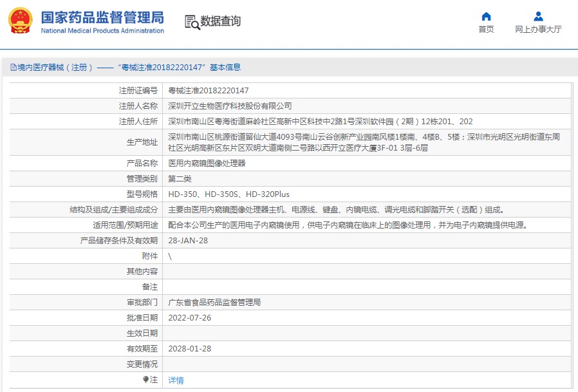Screen dimensions: 578x392
Task: Click the 批准日期 label
Action: coord(142,318)
